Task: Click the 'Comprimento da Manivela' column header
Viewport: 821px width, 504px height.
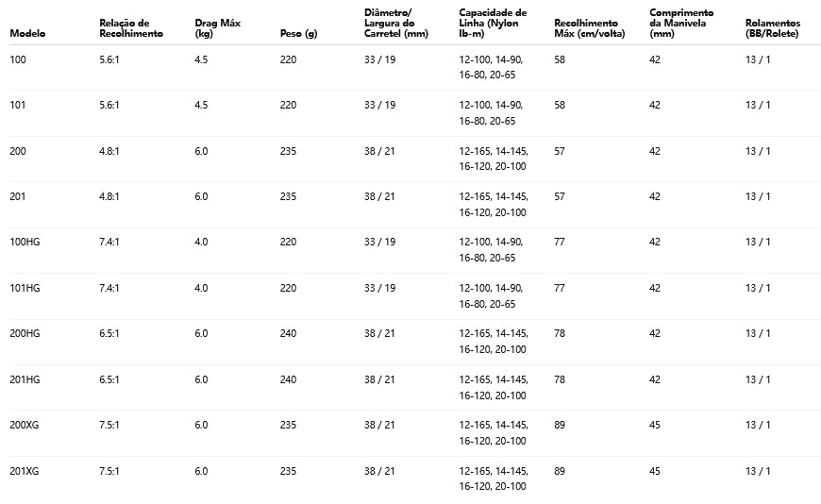Action: [681, 23]
